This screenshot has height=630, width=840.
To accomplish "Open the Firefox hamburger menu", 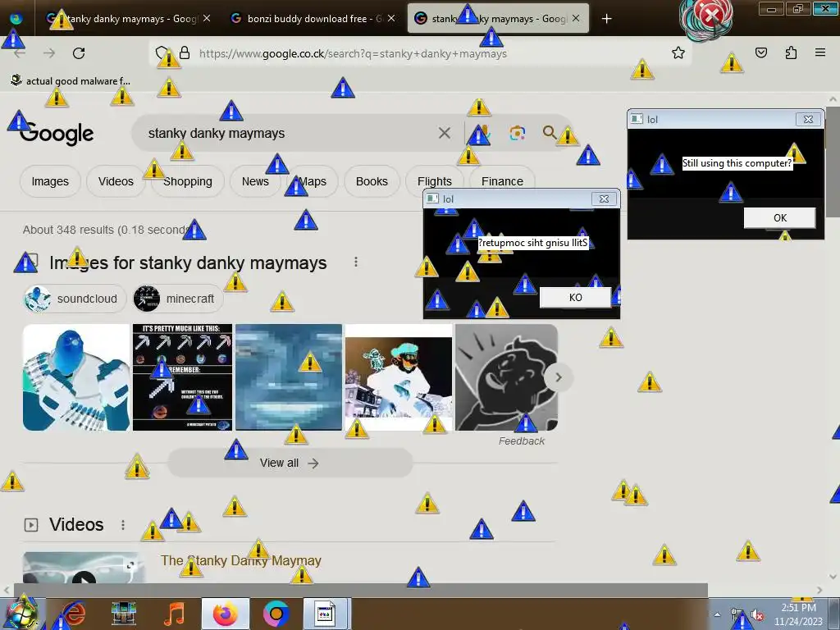I will point(820,52).
